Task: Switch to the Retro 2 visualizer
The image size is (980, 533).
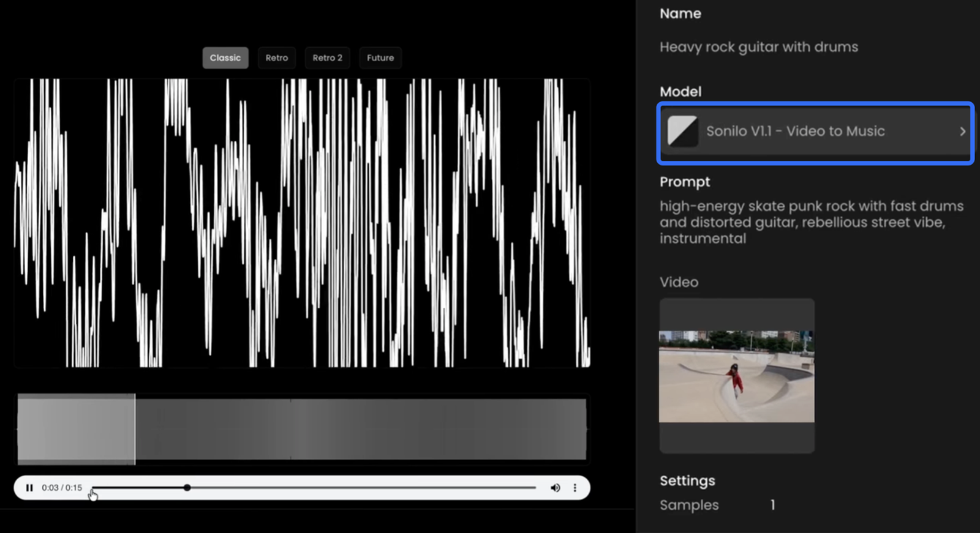Action: (x=328, y=58)
